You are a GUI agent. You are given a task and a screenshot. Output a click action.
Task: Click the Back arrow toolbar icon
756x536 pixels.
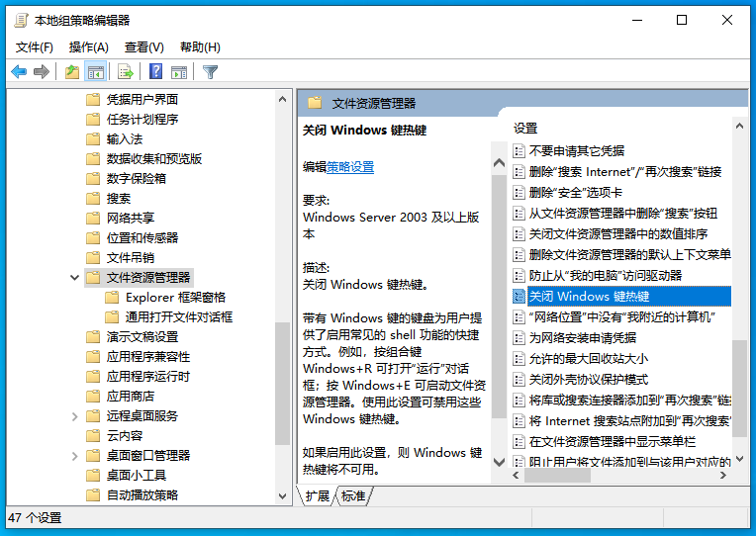(x=19, y=72)
